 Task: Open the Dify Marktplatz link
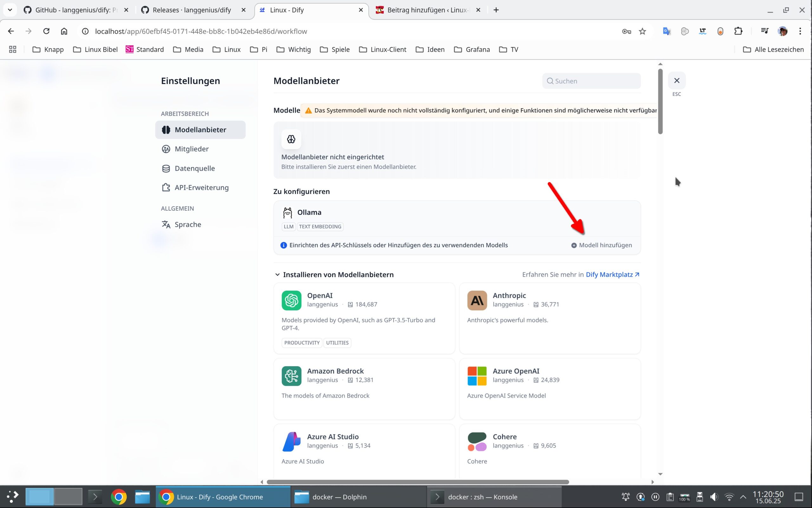pyautogui.click(x=612, y=274)
